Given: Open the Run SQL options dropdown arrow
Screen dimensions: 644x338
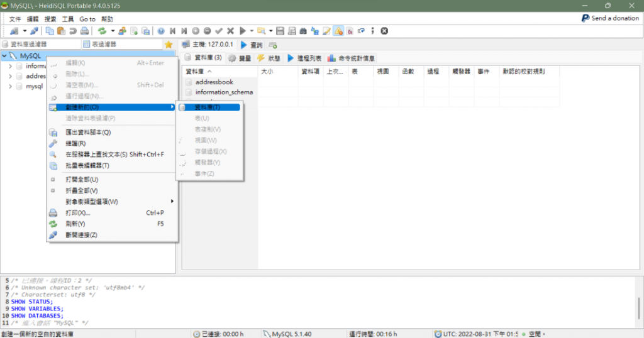Looking at the screenshot, I should tap(252, 31).
